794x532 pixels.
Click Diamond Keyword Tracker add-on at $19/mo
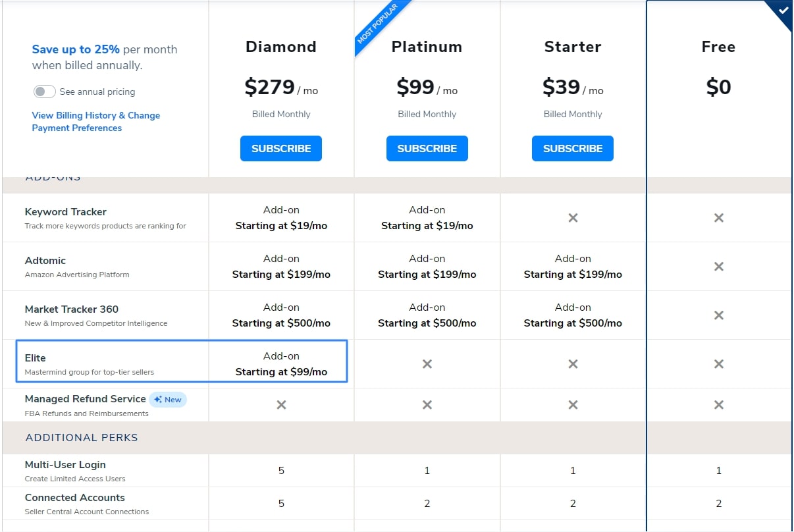pyautogui.click(x=281, y=218)
